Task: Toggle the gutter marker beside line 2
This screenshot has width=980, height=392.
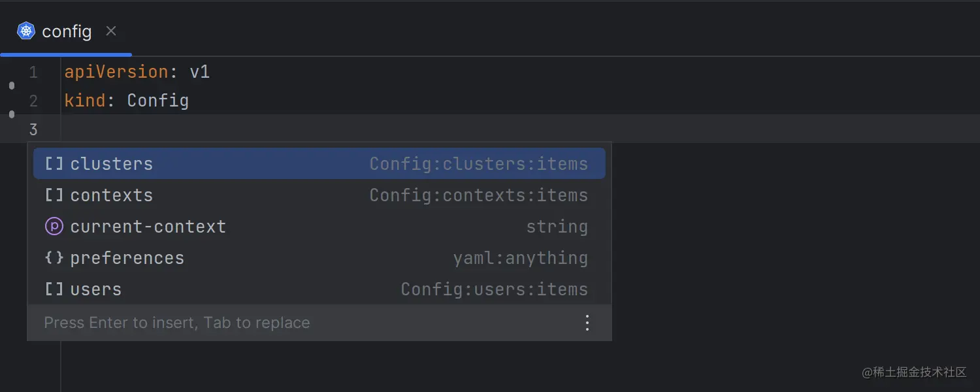Action: point(11,114)
